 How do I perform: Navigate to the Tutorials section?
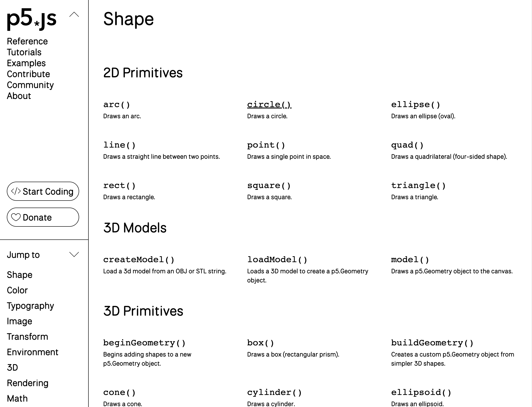coord(24,52)
